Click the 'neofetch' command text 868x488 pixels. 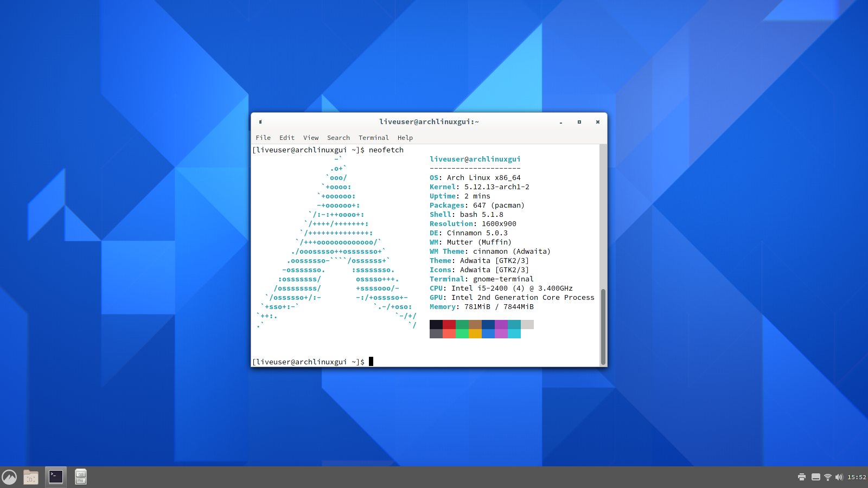(386, 150)
